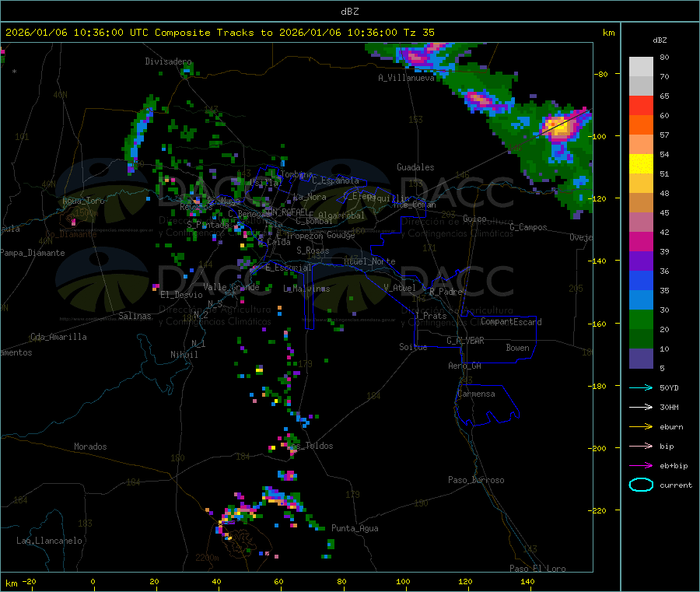700x592 pixels.
Task: Click the 30HM white arrow legend icon
Action: click(641, 407)
